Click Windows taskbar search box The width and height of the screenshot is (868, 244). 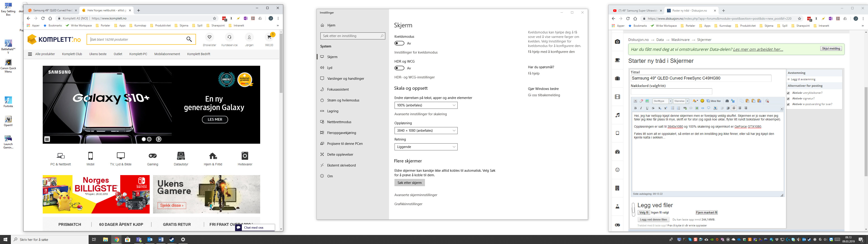pos(50,240)
